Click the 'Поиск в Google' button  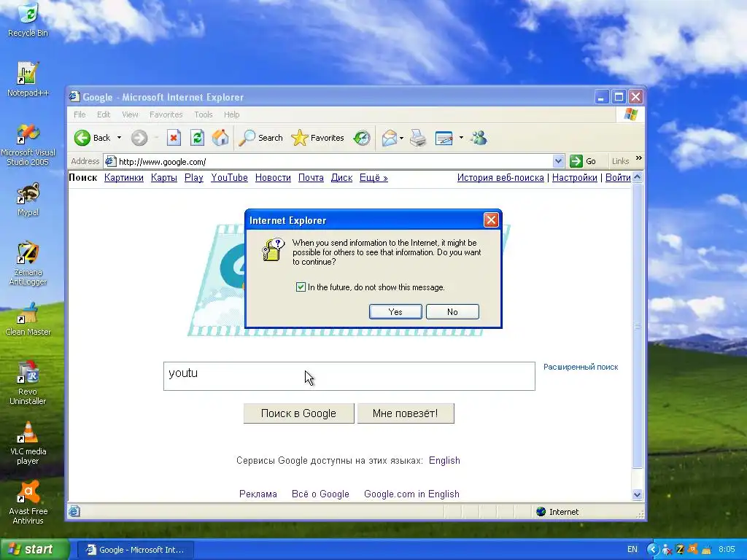click(x=298, y=413)
